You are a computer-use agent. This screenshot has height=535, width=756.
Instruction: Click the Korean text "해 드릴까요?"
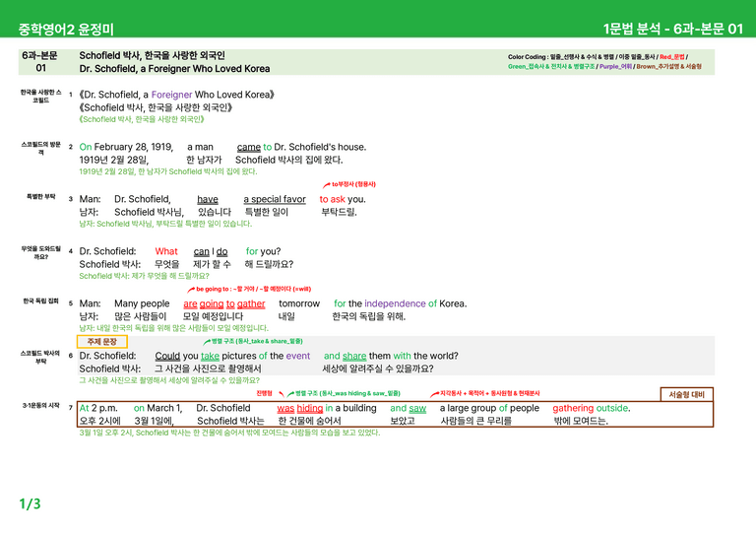click(269, 264)
